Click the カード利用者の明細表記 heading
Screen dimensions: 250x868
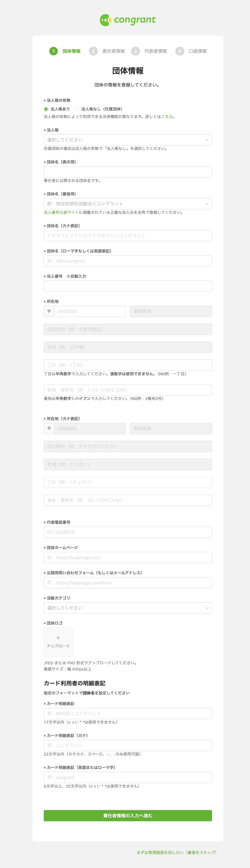pyautogui.click(x=75, y=683)
